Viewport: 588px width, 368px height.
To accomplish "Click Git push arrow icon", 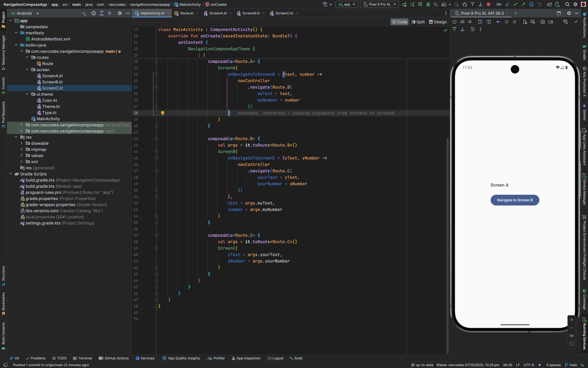I will 523,4.
